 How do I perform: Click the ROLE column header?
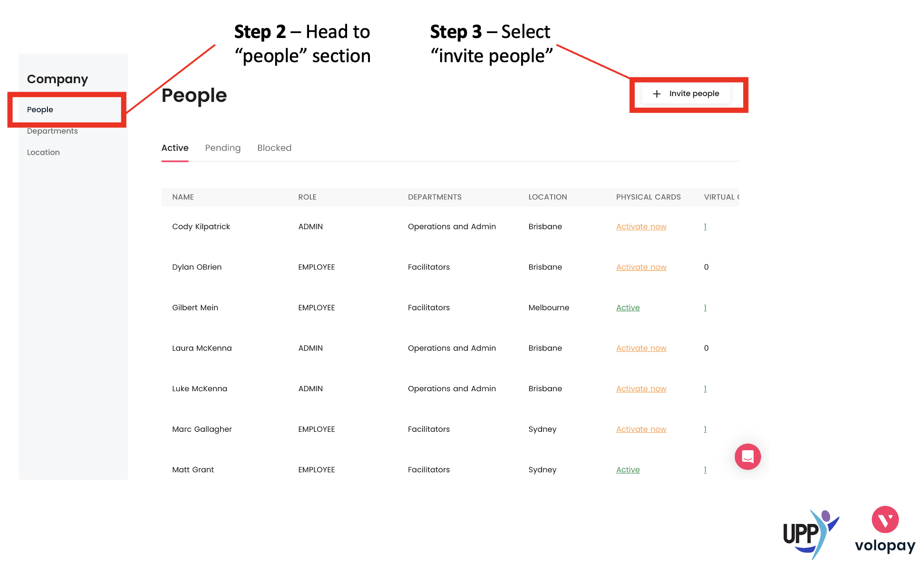[x=307, y=197]
